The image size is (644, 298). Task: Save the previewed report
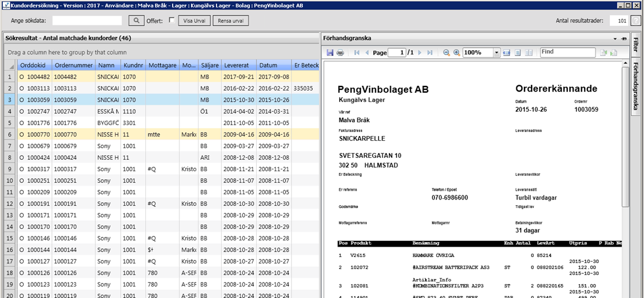click(330, 52)
